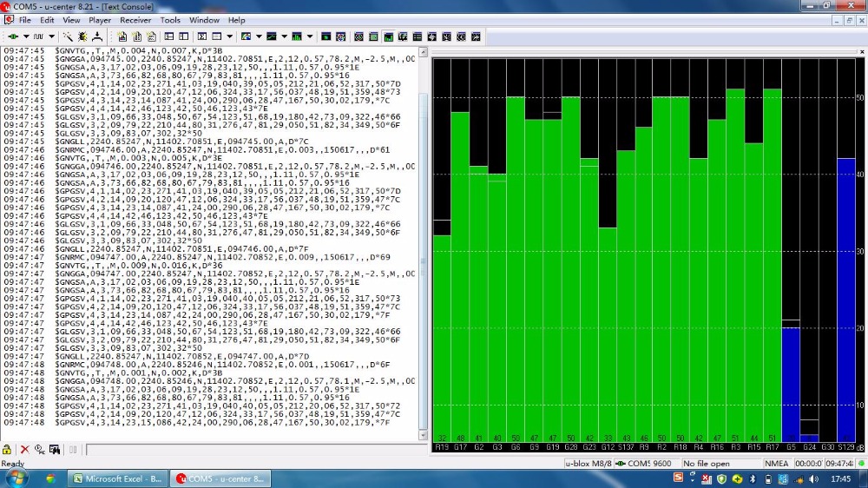Click the G5 blue satellite signal bar
This screenshot has width=868, height=488.
tap(790, 382)
